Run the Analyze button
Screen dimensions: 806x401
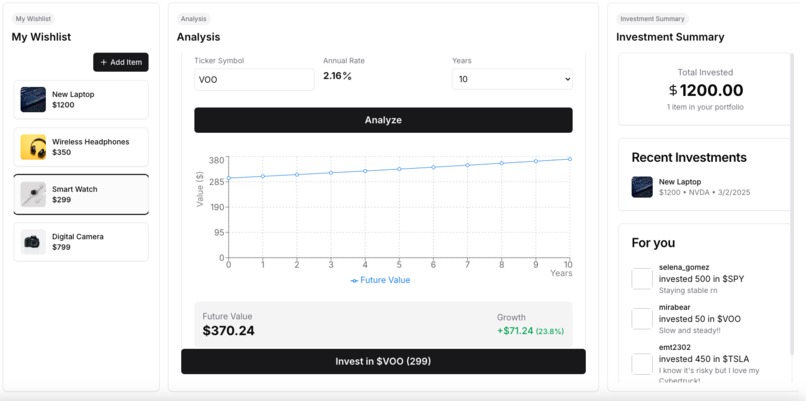pyautogui.click(x=383, y=120)
